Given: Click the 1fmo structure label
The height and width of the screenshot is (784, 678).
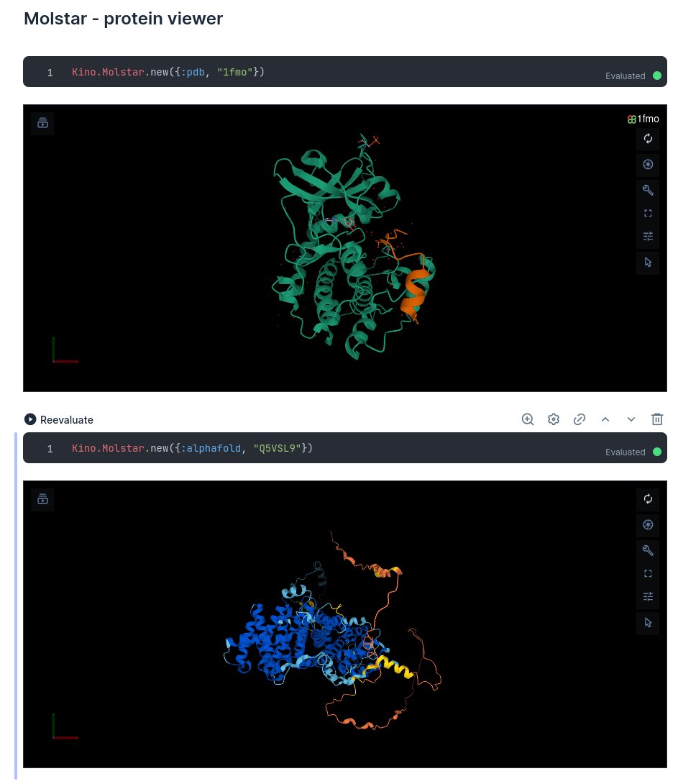Looking at the screenshot, I should (x=643, y=119).
